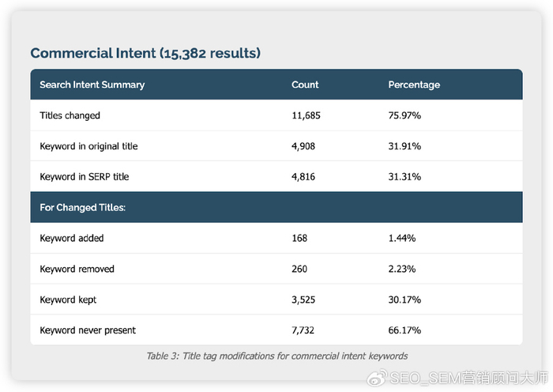The height and width of the screenshot is (392, 553).
Task: Select the Keyword kept row label
Action: (69, 300)
